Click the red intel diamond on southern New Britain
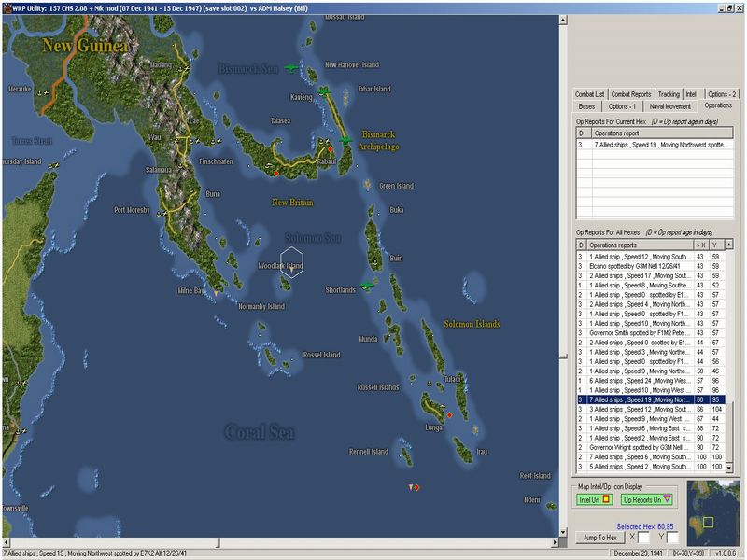The image size is (747, 560). coord(276,173)
